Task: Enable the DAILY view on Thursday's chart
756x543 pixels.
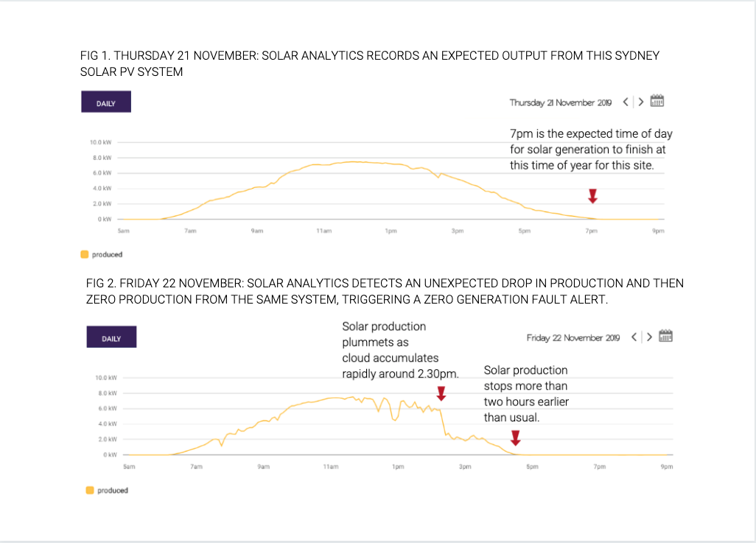Action: coord(105,101)
